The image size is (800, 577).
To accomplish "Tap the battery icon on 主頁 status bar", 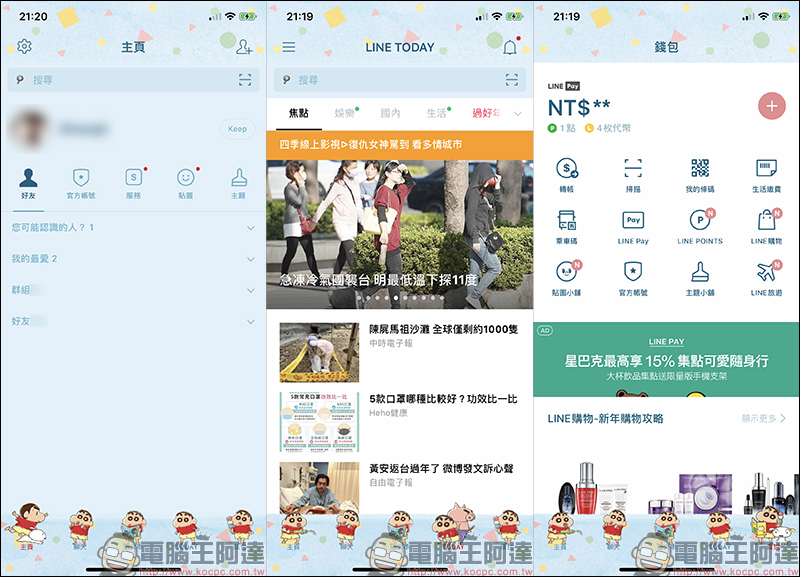I will click(247, 17).
